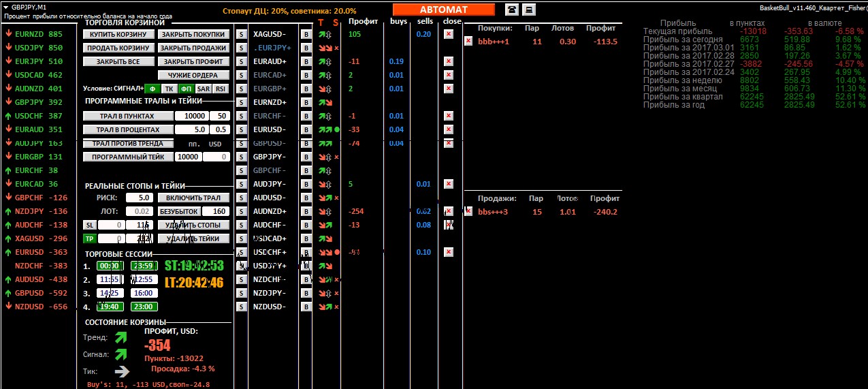868x389 pixels.
Task: Toggle the TP take-profit button
Action: tap(90, 238)
